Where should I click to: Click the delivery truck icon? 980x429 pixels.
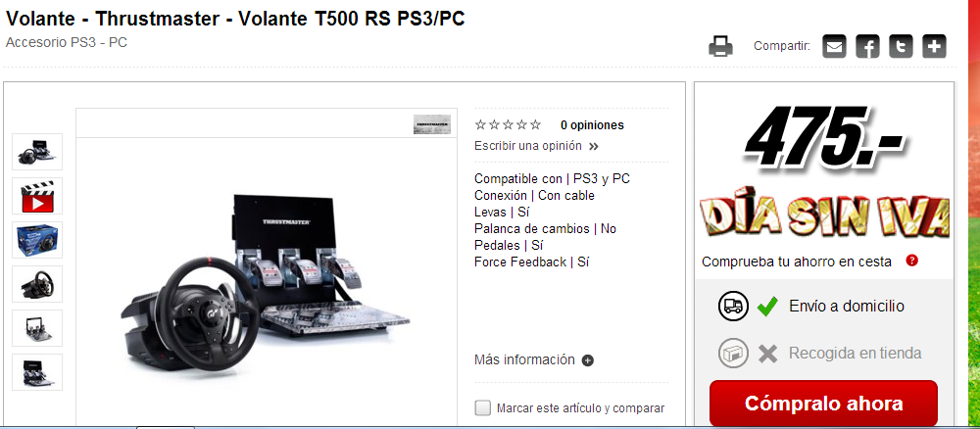click(733, 306)
